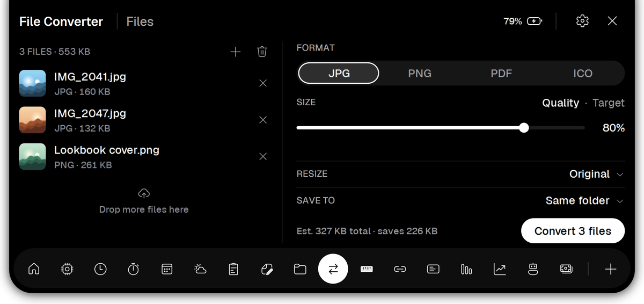Open the folder icon in dock
644x304 pixels.
pos(300,269)
